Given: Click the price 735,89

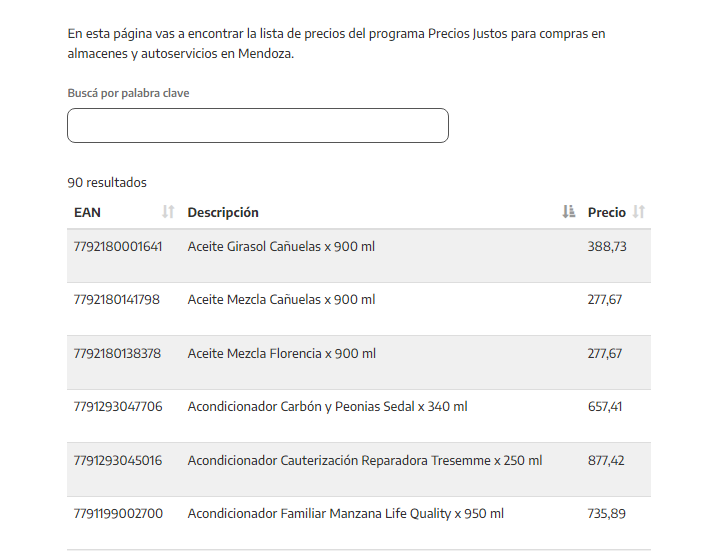Looking at the screenshot, I should (x=606, y=513).
